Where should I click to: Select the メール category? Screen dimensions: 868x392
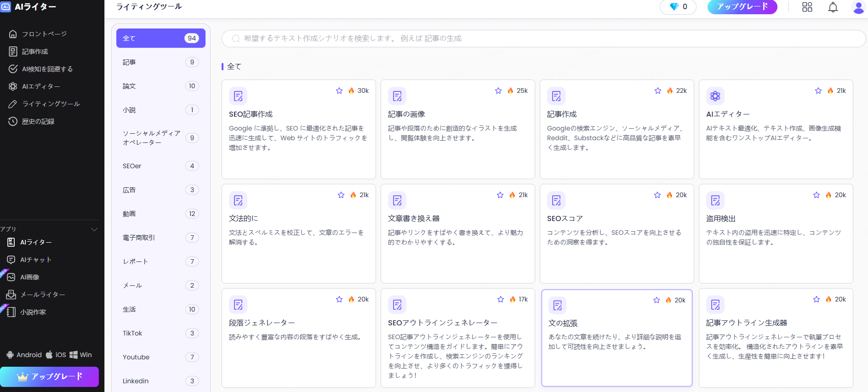[x=161, y=285]
